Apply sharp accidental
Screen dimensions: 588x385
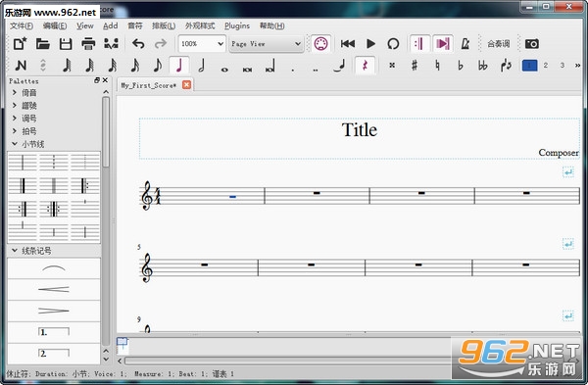click(x=415, y=66)
